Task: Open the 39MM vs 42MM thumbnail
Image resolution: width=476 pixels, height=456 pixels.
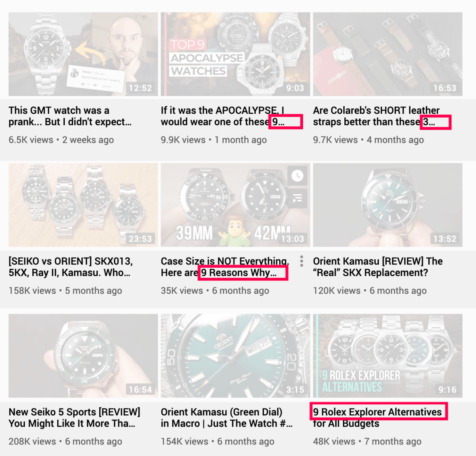Action: tap(235, 205)
